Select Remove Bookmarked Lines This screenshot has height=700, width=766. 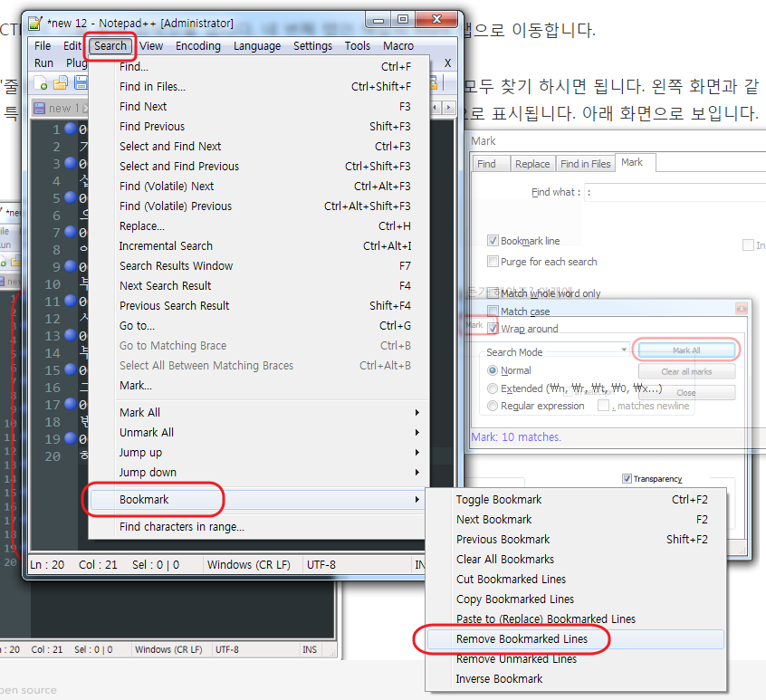[x=576, y=639]
